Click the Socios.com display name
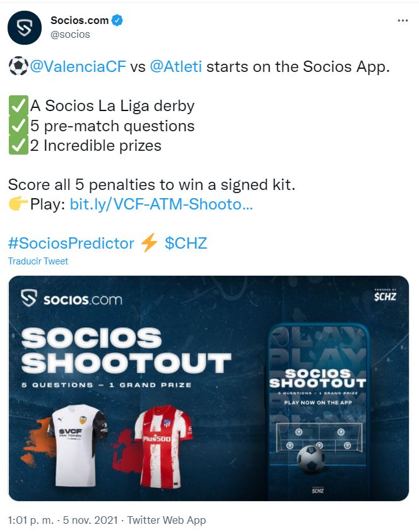 pyautogui.click(x=80, y=20)
